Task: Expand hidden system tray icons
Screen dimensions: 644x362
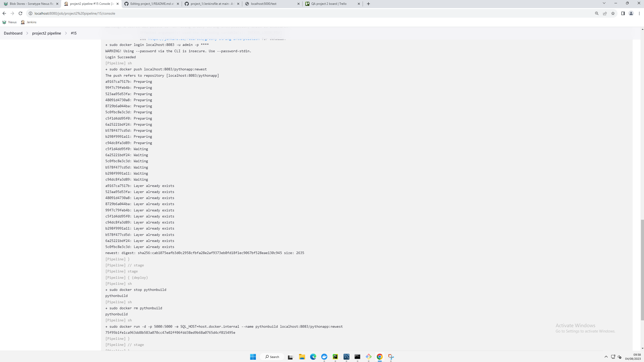Action: 606,357
